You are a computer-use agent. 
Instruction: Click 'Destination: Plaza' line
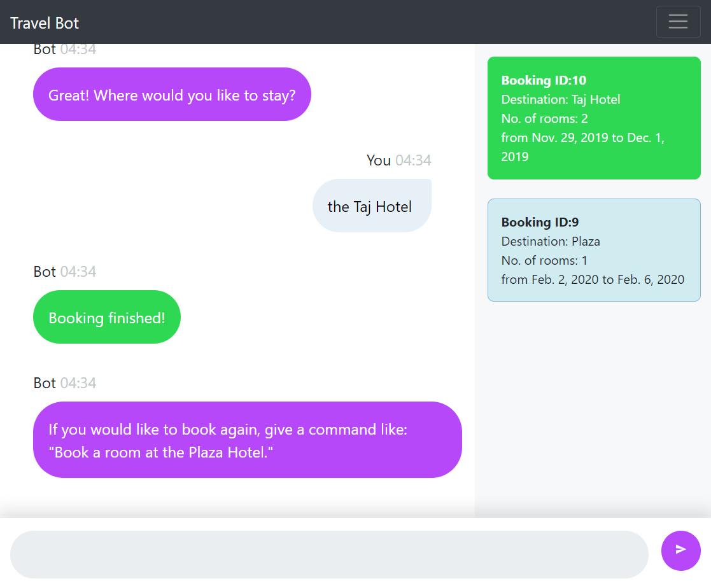coord(551,241)
